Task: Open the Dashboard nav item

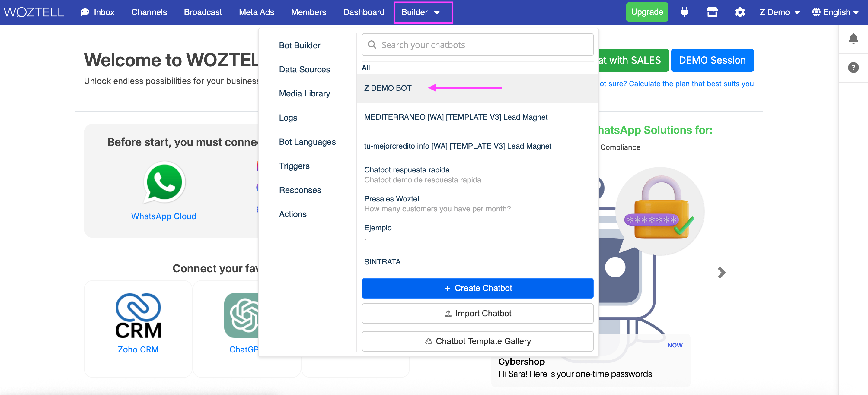Action: click(x=364, y=12)
